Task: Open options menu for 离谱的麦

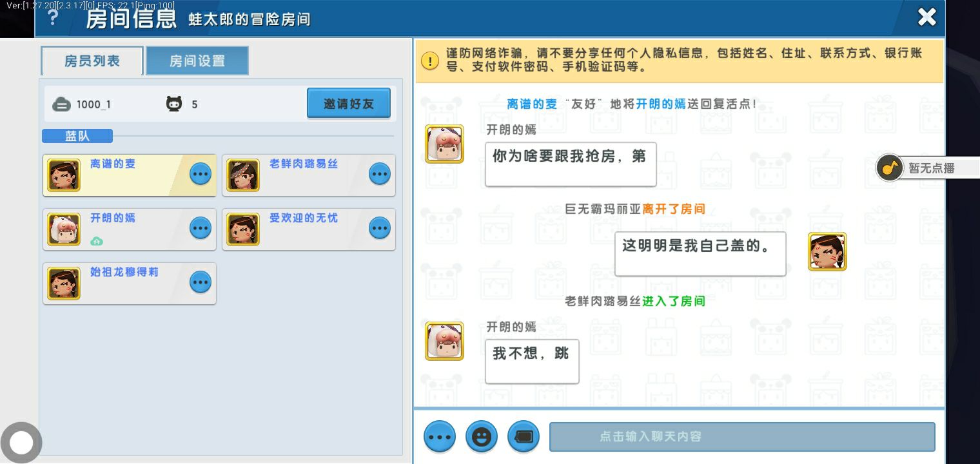Action: click(200, 174)
